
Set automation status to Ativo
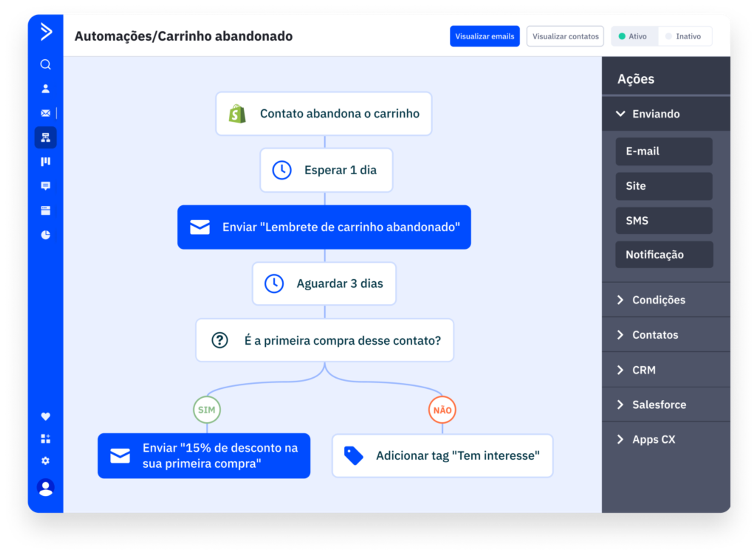pos(633,36)
